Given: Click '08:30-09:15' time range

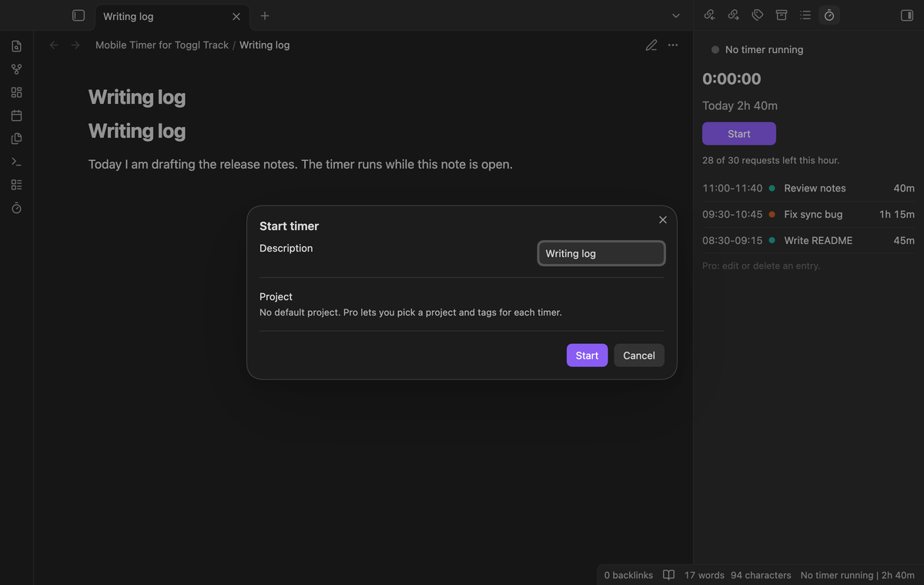Looking at the screenshot, I should (732, 240).
